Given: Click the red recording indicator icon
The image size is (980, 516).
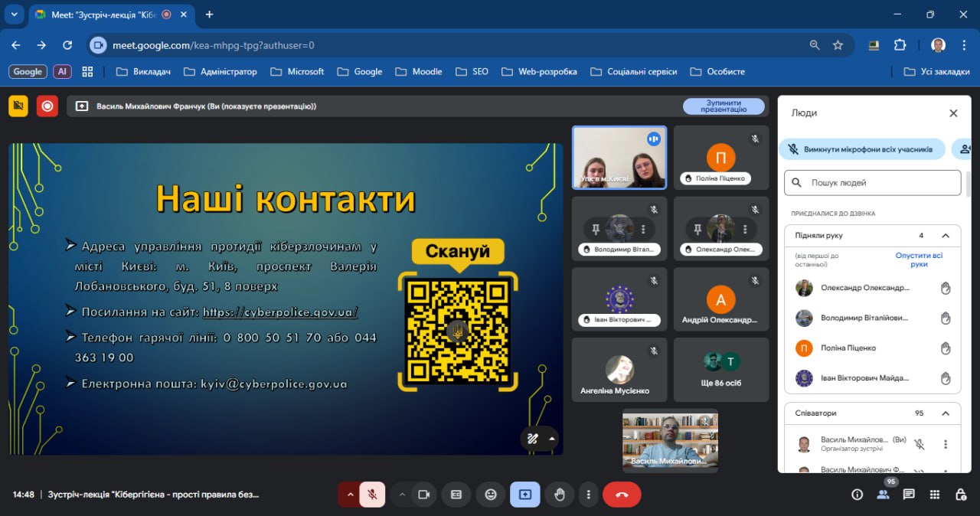Looking at the screenshot, I should (47, 106).
